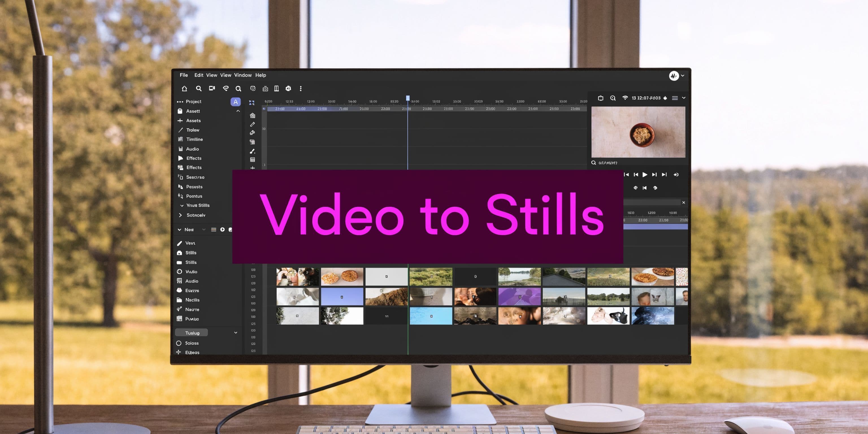
Task: Select the Vulio item in the lower list
Action: pyautogui.click(x=187, y=272)
